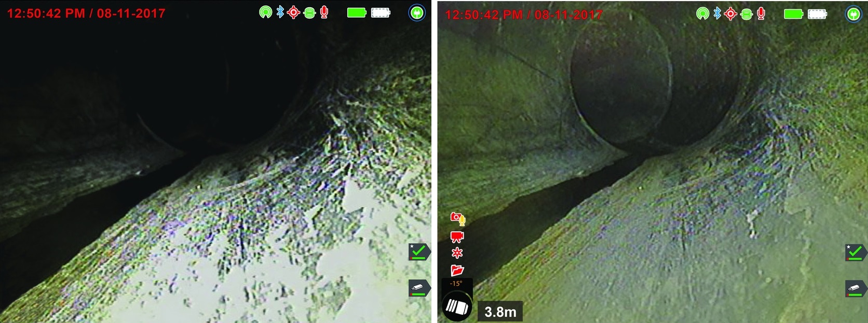Select the USB drive storage tag in the darker frame
This screenshot has height=323, width=868.
[419, 288]
